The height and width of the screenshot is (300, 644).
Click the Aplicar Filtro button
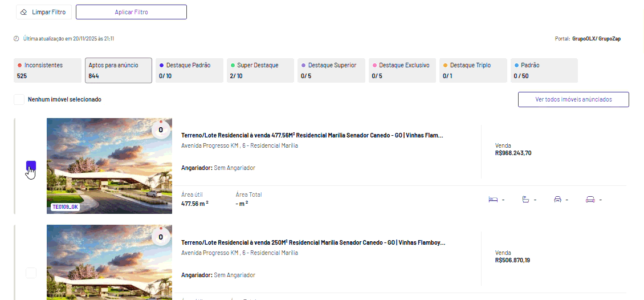click(132, 12)
